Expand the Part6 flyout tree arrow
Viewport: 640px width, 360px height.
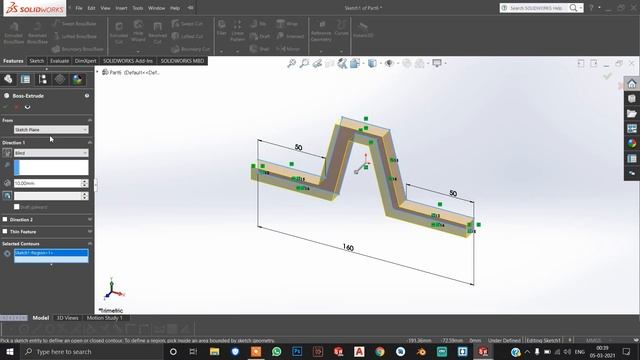point(97,72)
